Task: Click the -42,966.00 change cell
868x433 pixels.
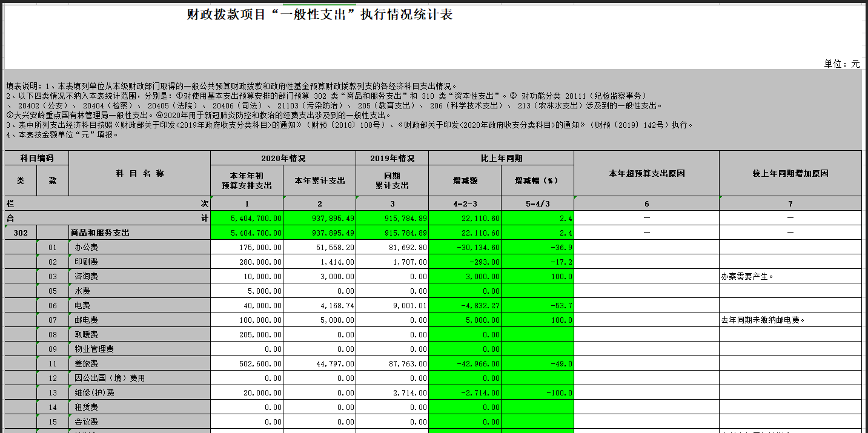Action: [x=465, y=363]
